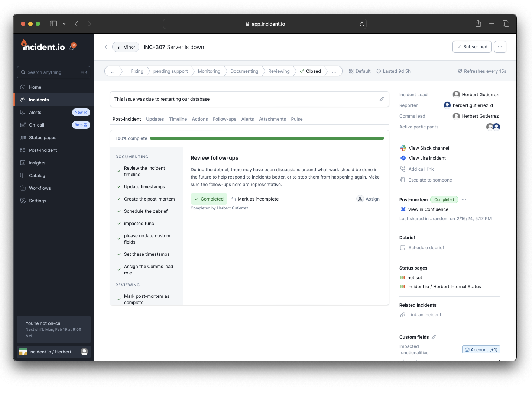Open a new Safari tab
The image size is (532, 401).
click(x=492, y=23)
